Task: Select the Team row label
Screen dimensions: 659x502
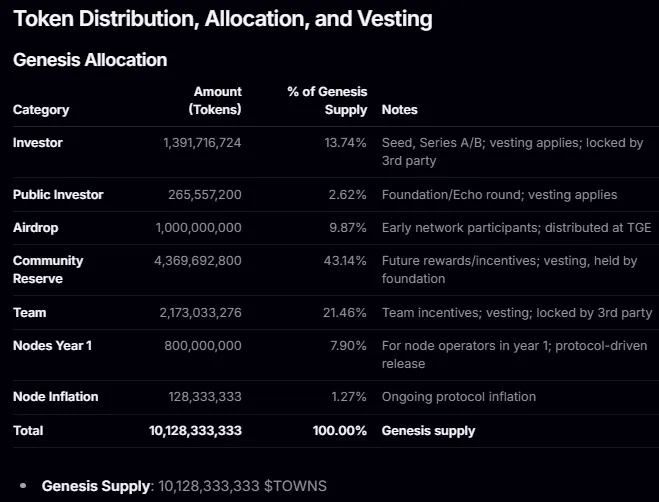Action: 30,313
